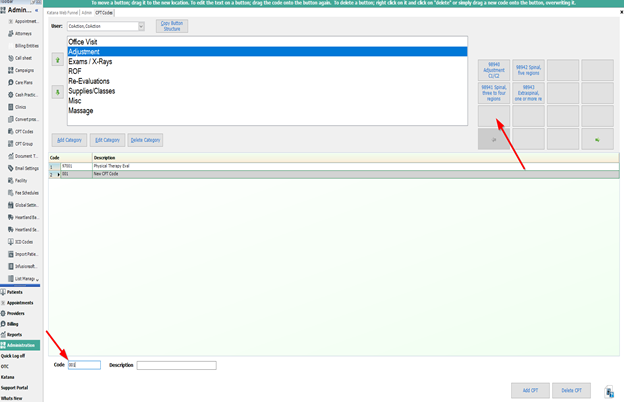This screenshot has height=402, width=624.
Task: Select Re-Evaluations category
Action: tap(267, 81)
